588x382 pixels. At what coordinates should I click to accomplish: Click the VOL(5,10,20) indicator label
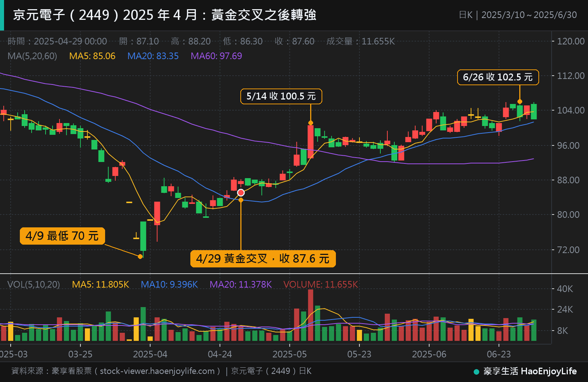[33, 285]
